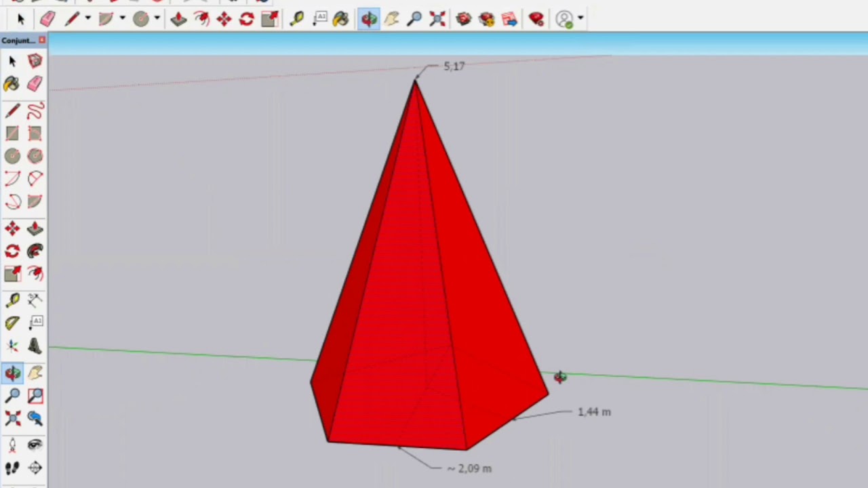This screenshot has width=868, height=488.
Task: Click the '1,44 m' dimension label
Action: pyautogui.click(x=594, y=411)
